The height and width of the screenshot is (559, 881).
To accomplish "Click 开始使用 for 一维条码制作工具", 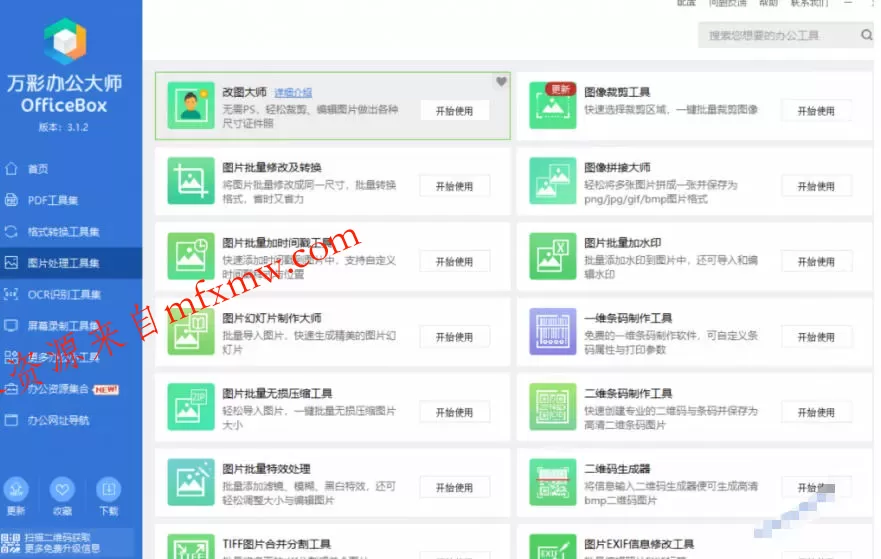I will [816, 337].
